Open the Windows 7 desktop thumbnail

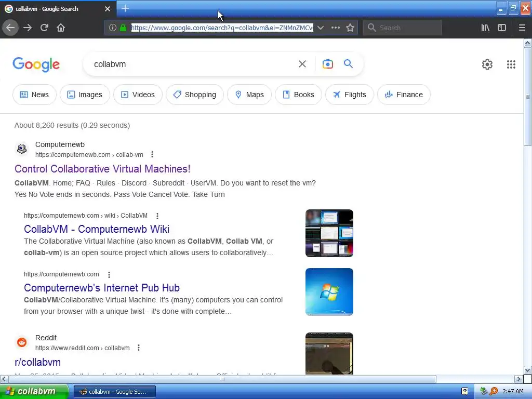(x=329, y=292)
